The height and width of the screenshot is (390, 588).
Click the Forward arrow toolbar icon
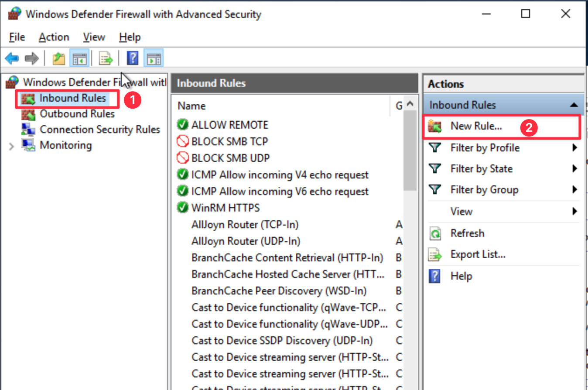(31, 58)
